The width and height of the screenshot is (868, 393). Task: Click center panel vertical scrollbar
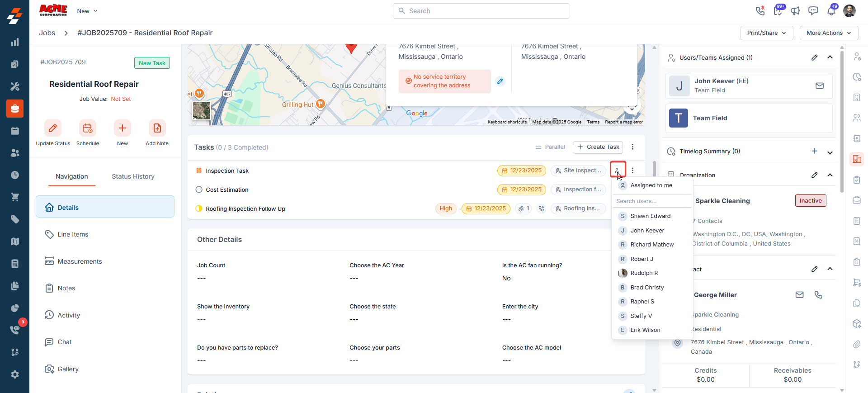pyautogui.click(x=654, y=168)
